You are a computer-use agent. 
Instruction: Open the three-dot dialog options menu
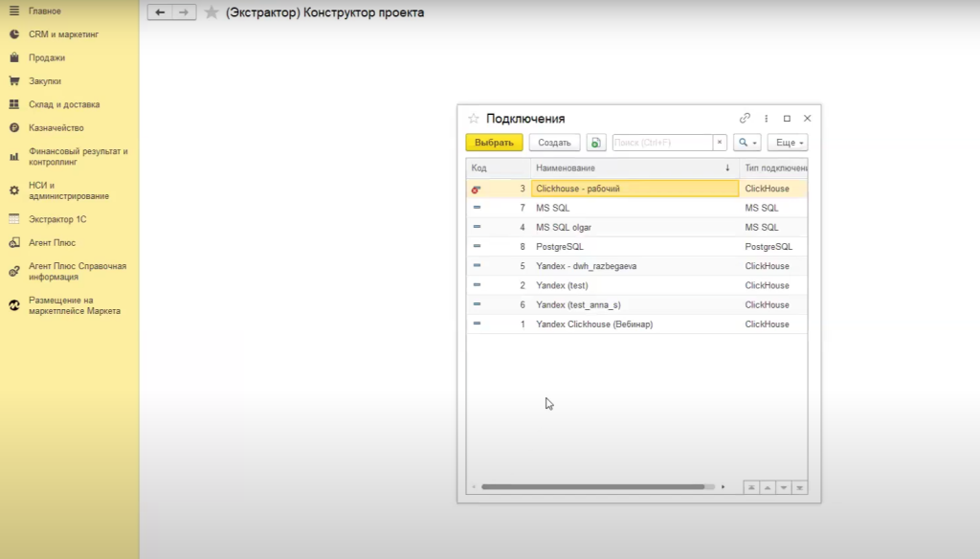point(767,119)
